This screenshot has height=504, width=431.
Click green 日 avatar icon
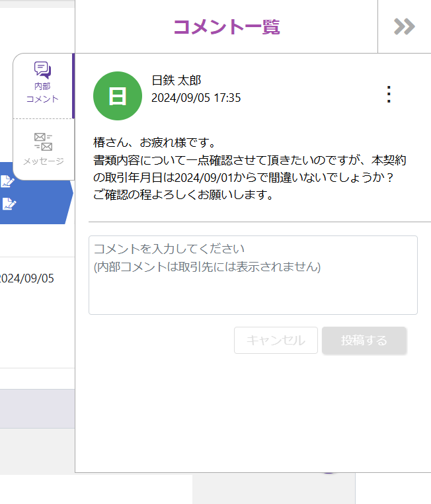click(x=118, y=96)
